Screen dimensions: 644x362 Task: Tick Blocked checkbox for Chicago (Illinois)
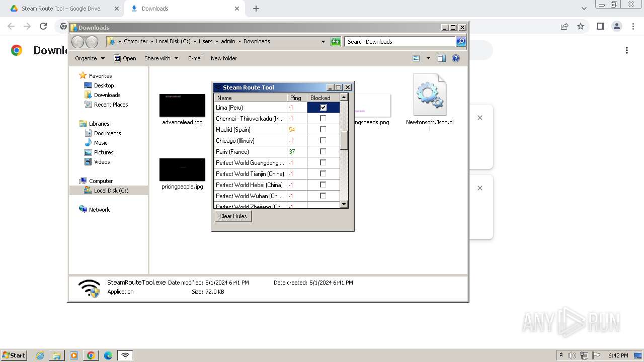point(323,140)
